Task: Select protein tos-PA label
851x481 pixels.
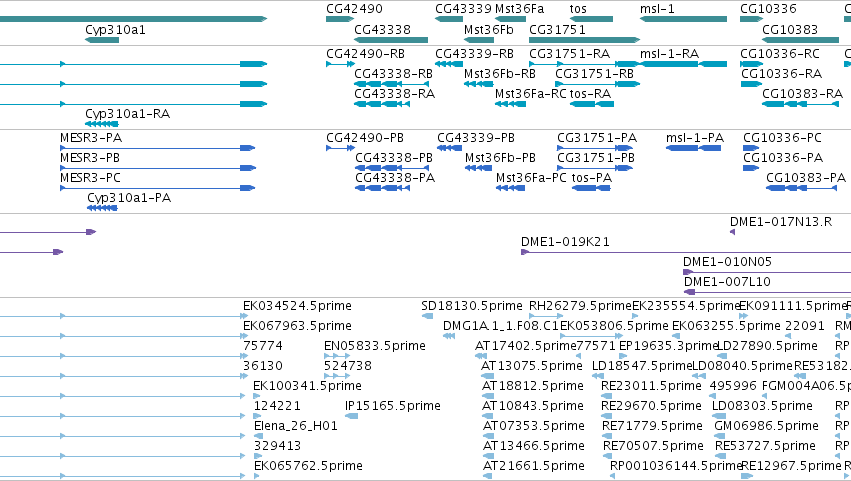Action: pos(592,178)
